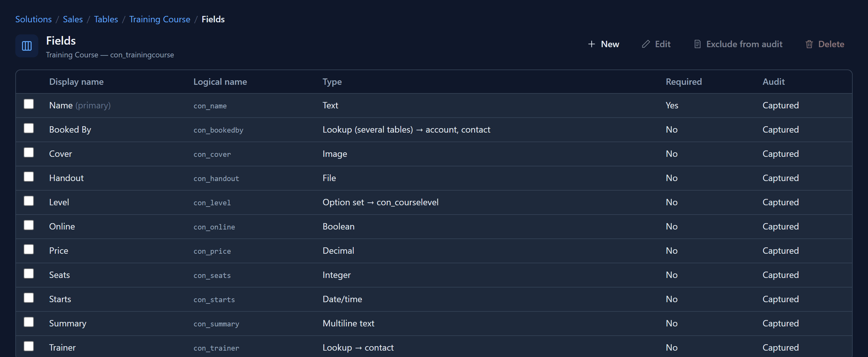
Task: Click the 'Multiline text' type cell
Action: pyautogui.click(x=348, y=323)
